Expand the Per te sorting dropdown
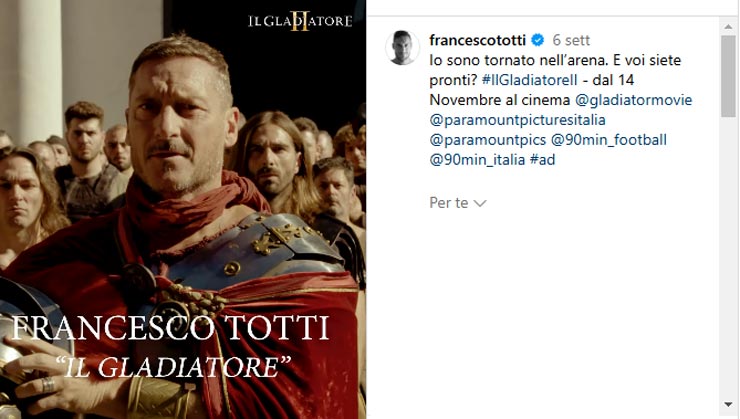740x419 pixels. click(457, 203)
